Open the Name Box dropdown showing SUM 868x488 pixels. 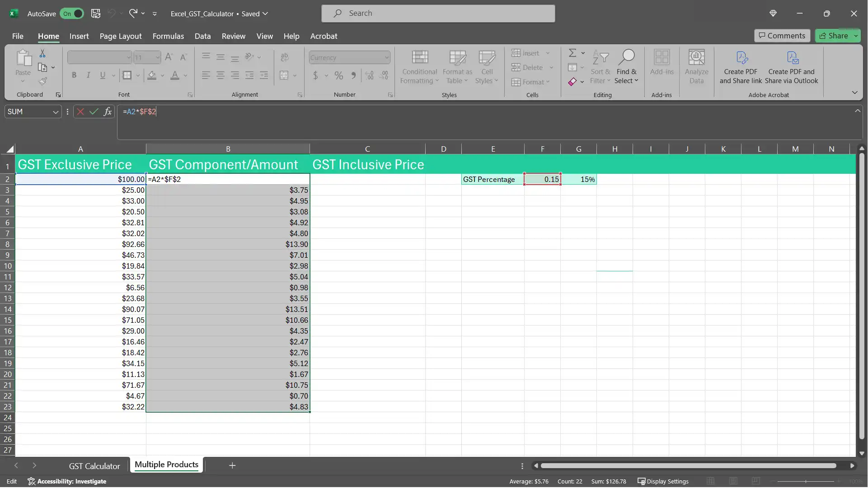pos(56,112)
